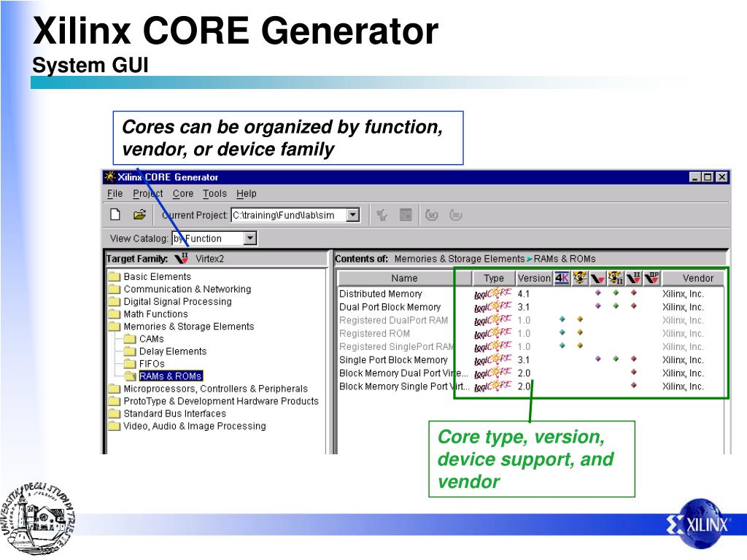747x560 pixels.
Task: Click the New Project toolbar icon
Action: pyautogui.click(x=115, y=215)
